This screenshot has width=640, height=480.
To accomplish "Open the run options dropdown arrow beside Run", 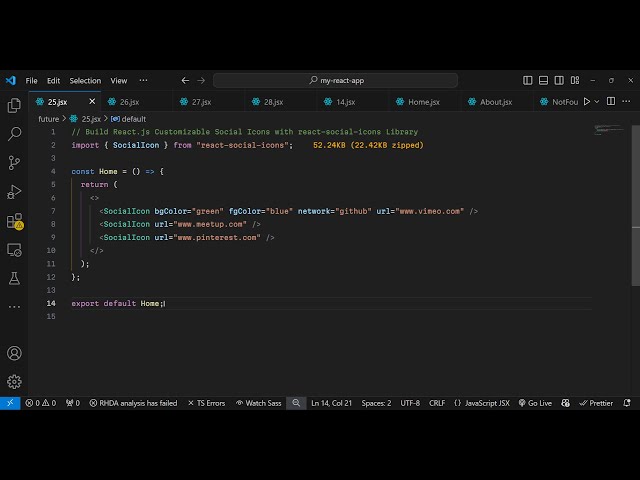I will pos(598,101).
